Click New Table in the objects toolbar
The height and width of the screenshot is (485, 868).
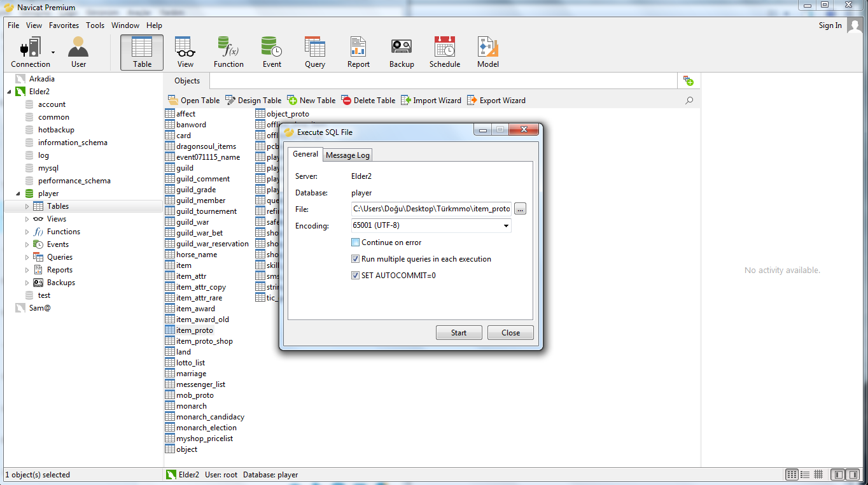(x=311, y=101)
